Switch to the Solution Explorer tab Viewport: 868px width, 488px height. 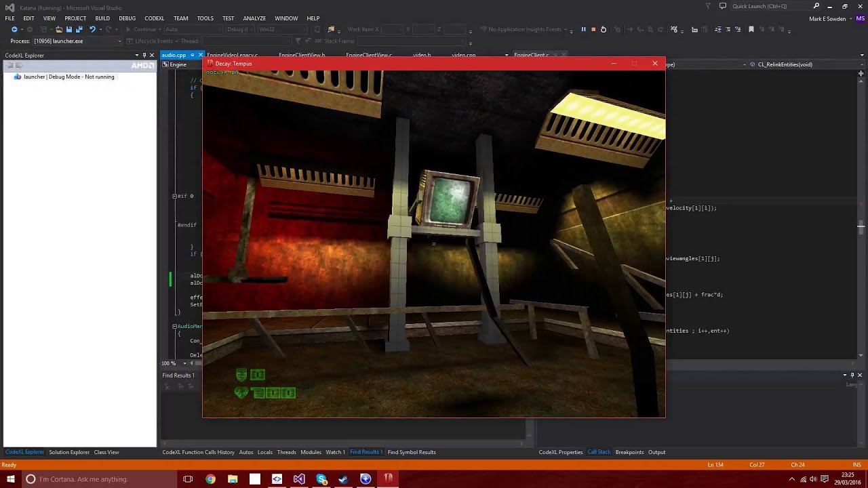tap(69, 452)
